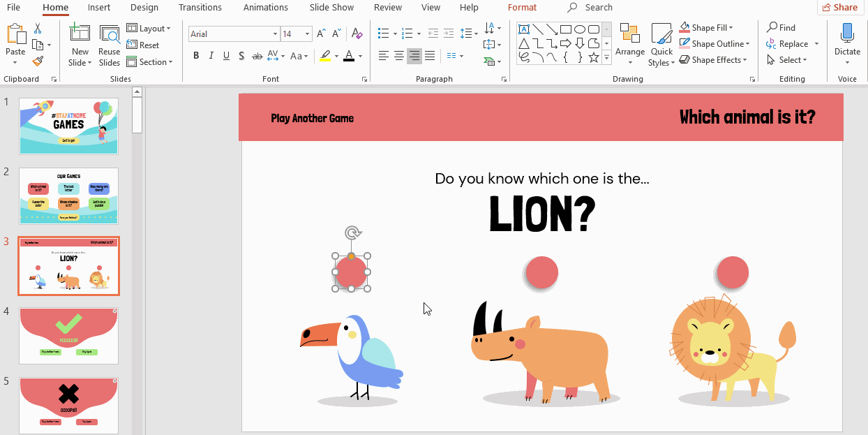
Task: Switch to the Design tab
Action: click(144, 8)
